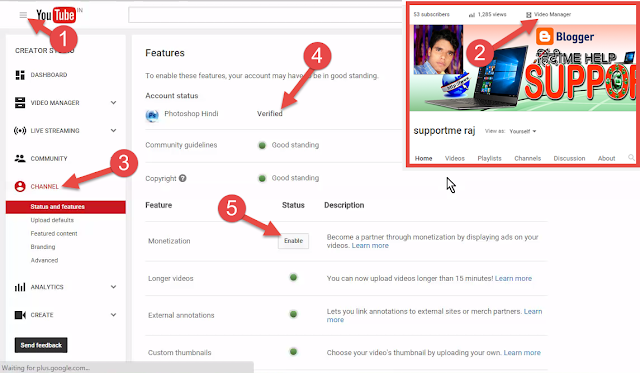Click the search magnifier icon in channel tabs
Image resolution: width=640 pixels, height=373 pixels.
pyautogui.click(x=631, y=158)
